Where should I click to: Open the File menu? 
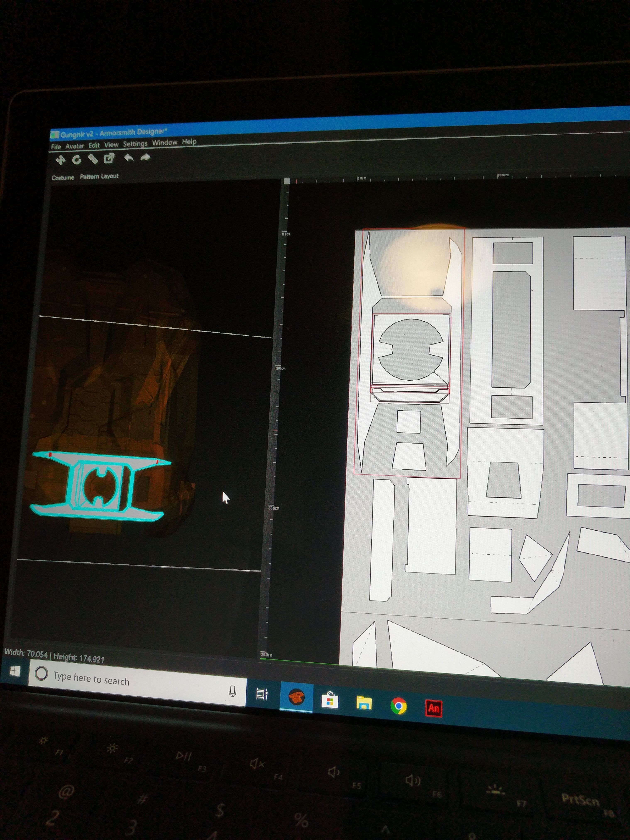pyautogui.click(x=56, y=147)
